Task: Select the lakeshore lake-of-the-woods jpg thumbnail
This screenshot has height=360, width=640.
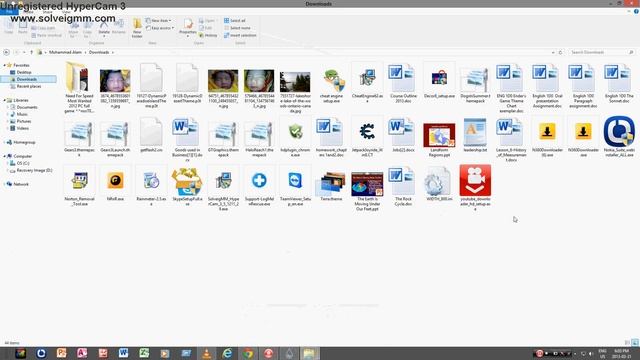Action: 295,82
